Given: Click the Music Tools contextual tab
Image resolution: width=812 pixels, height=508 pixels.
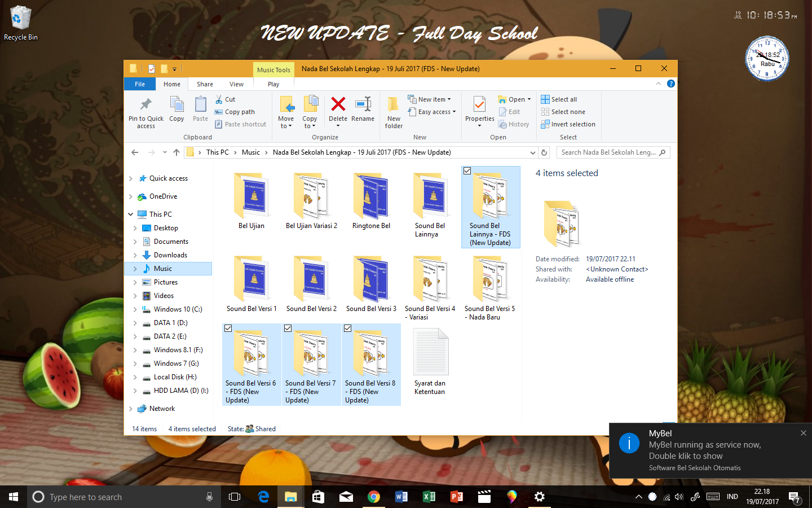Looking at the screenshot, I should point(273,70).
